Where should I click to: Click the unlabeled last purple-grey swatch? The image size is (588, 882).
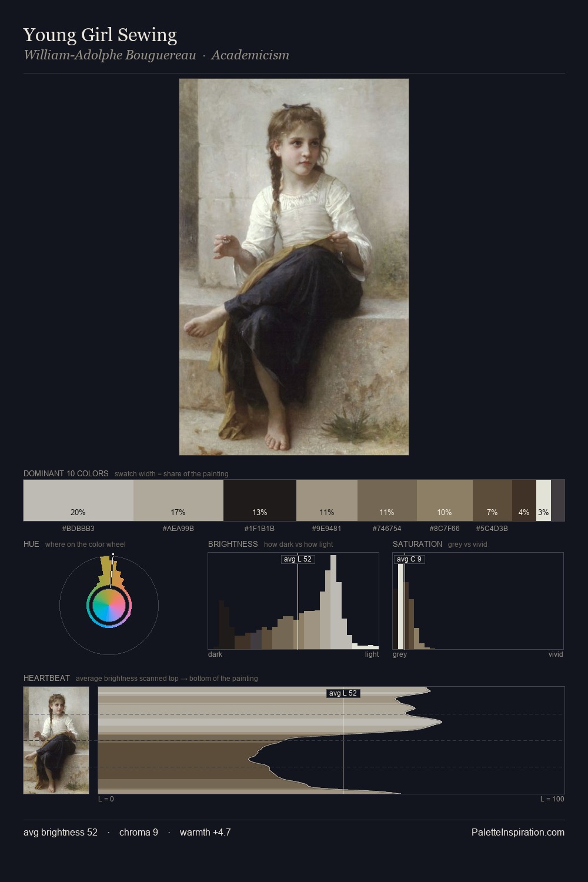(x=558, y=500)
